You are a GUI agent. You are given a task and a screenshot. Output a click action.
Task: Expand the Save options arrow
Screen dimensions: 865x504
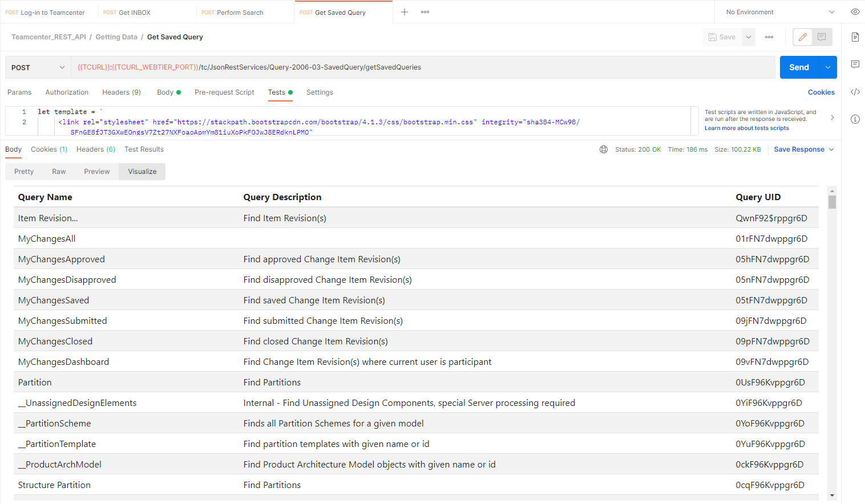tap(749, 37)
